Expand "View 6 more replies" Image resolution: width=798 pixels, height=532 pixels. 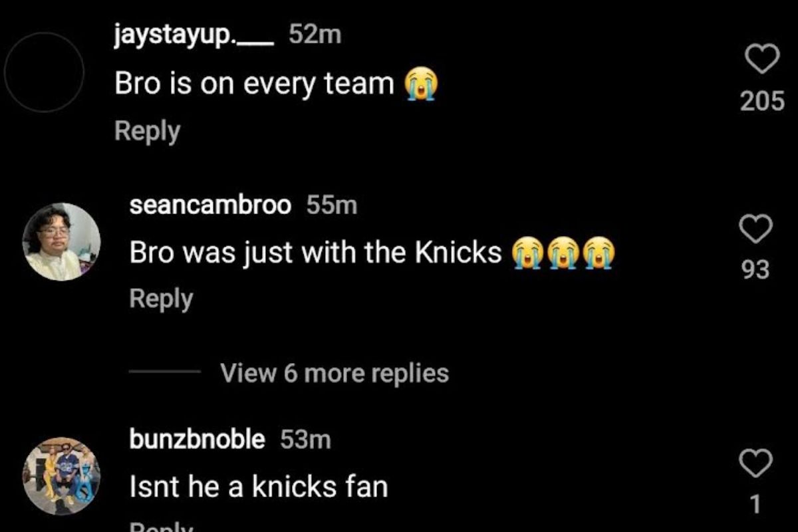[334, 373]
